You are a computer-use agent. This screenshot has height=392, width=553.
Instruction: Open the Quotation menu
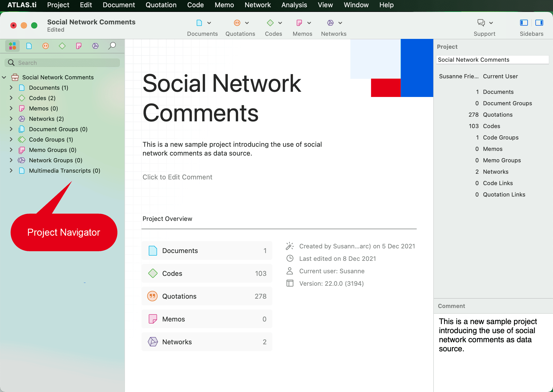pos(161,5)
